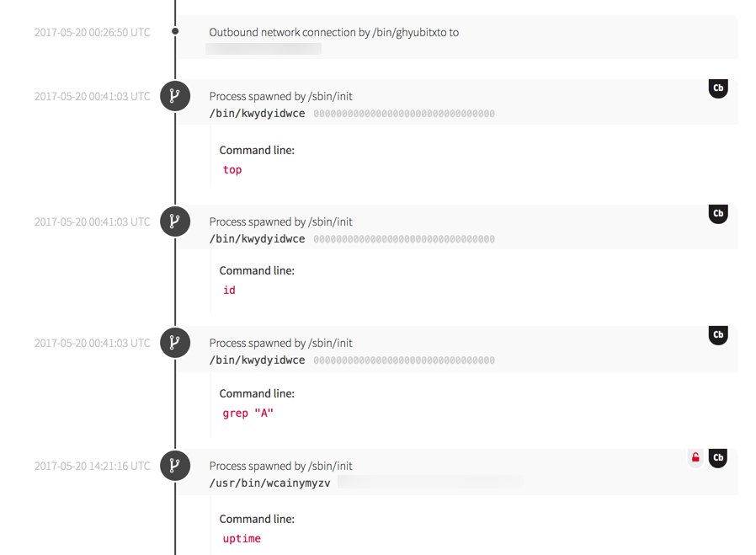Screen dimensions: 756x555
Task: Click the id command line text
Action: (x=229, y=291)
